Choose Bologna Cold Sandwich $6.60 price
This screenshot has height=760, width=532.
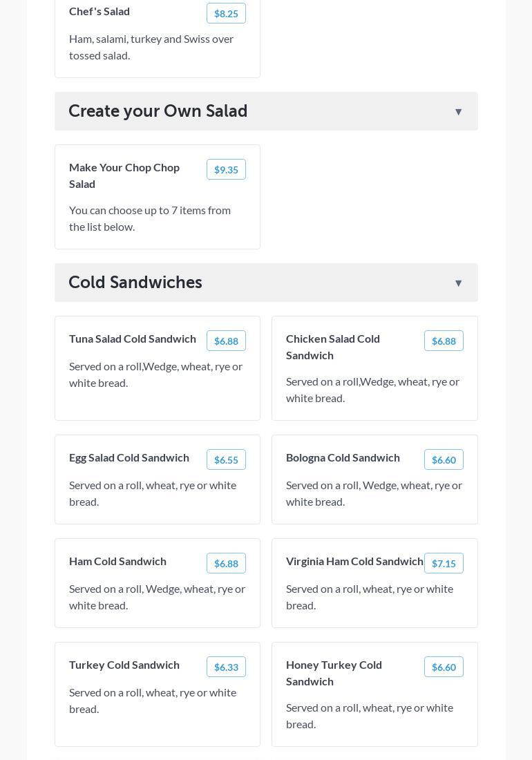444,460
